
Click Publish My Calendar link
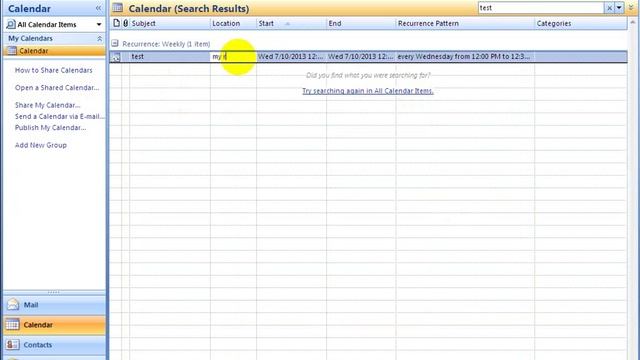click(50, 128)
